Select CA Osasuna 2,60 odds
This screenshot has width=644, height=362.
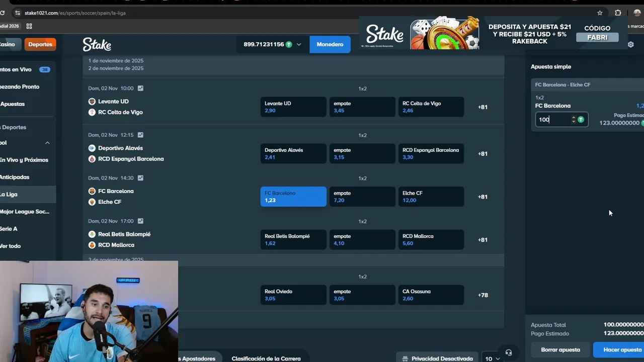pos(431,295)
